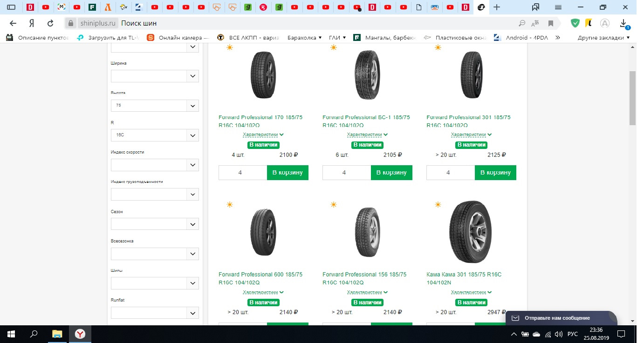Image resolution: width=644 pixels, height=343 pixels.
Task: Open the yellow extension icon beside the shield
Action: click(x=589, y=23)
